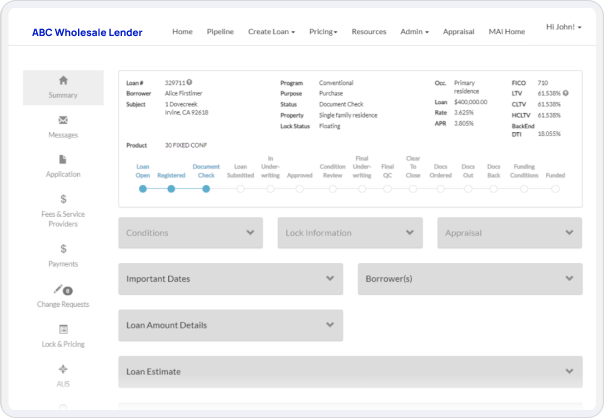
Task: Click the Rate value 3.625%
Action: tap(464, 112)
